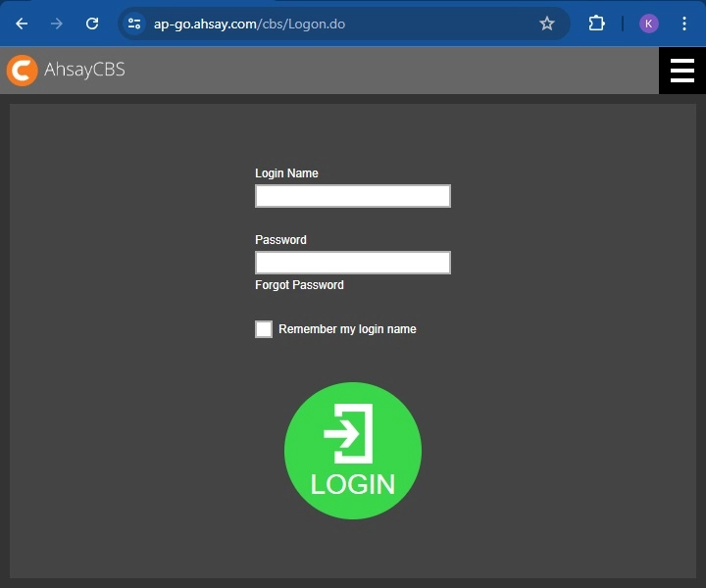The width and height of the screenshot is (706, 588).
Task: Open site information icon in address bar
Action: (x=134, y=24)
